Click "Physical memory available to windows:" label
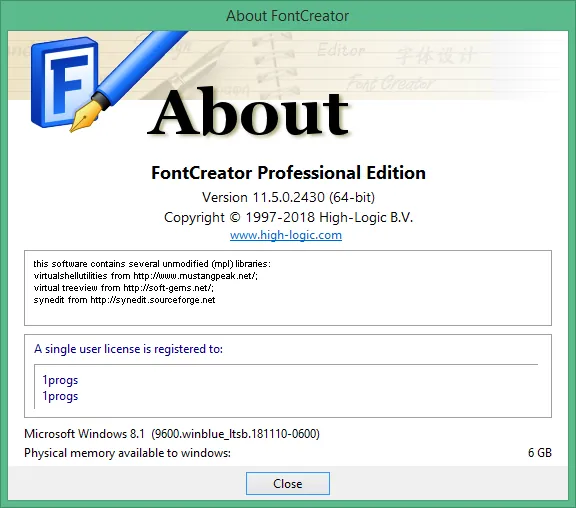The height and width of the screenshot is (508, 576). tap(127, 453)
